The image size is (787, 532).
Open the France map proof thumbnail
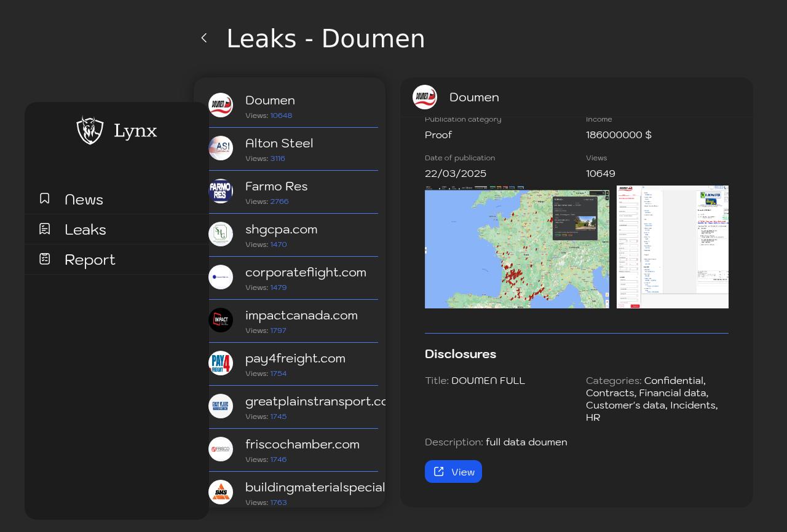(x=517, y=247)
